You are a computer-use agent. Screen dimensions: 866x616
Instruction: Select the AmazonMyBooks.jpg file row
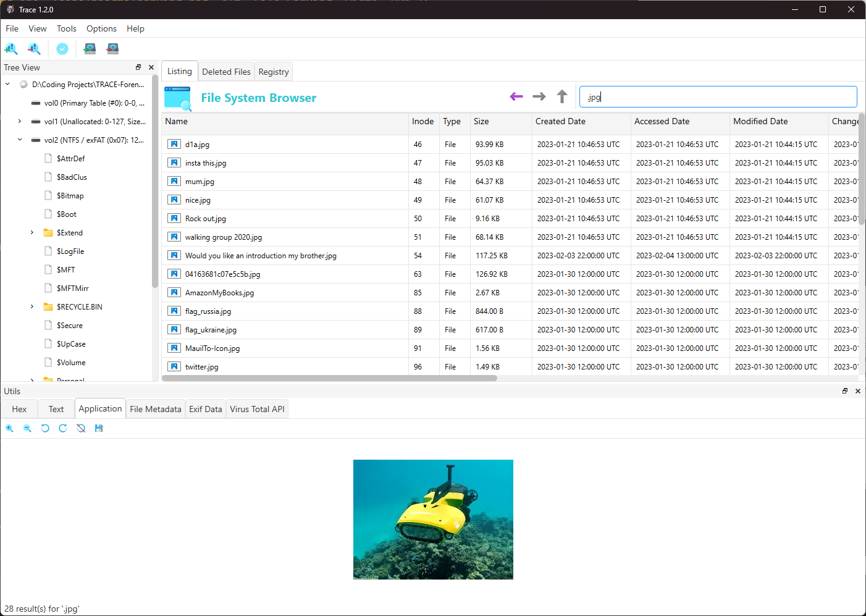(x=510, y=293)
